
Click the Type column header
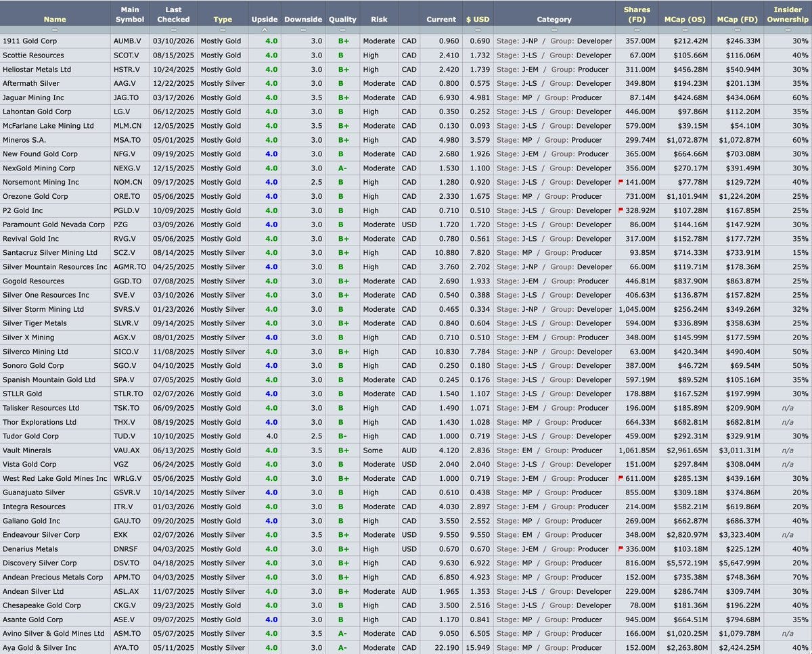(x=223, y=20)
